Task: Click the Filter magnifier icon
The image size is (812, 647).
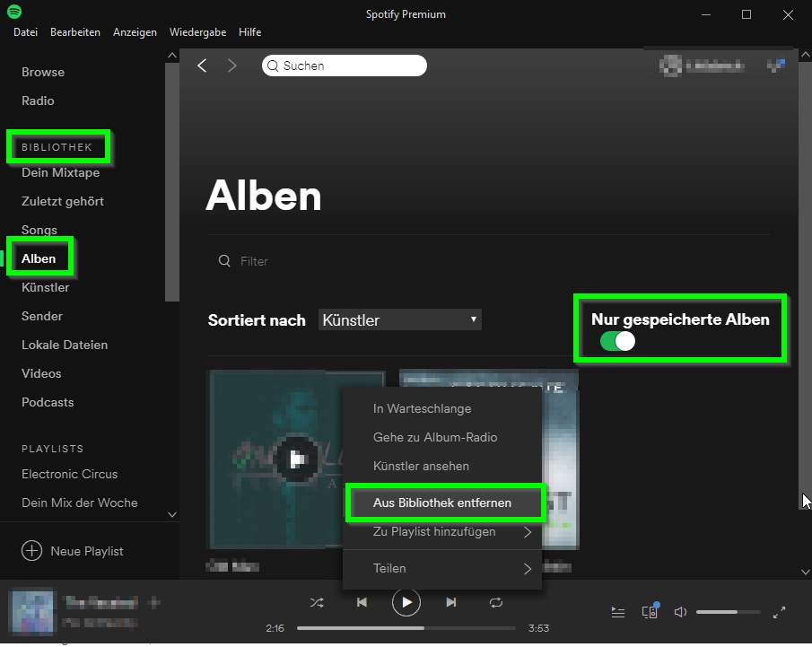Action: [224, 260]
